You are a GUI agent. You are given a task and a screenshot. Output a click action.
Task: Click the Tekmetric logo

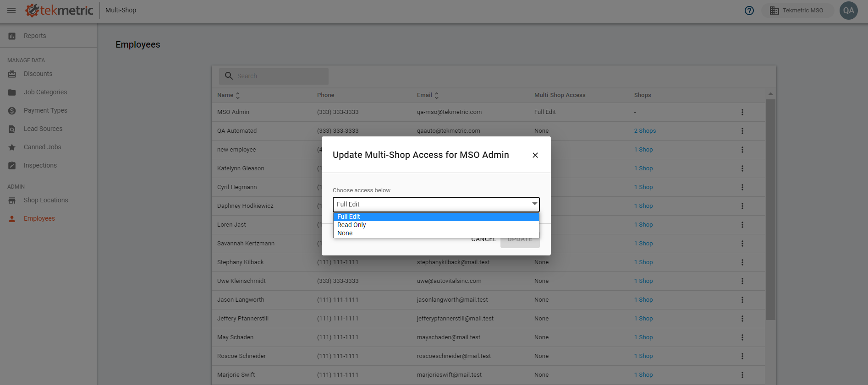[x=59, y=10]
